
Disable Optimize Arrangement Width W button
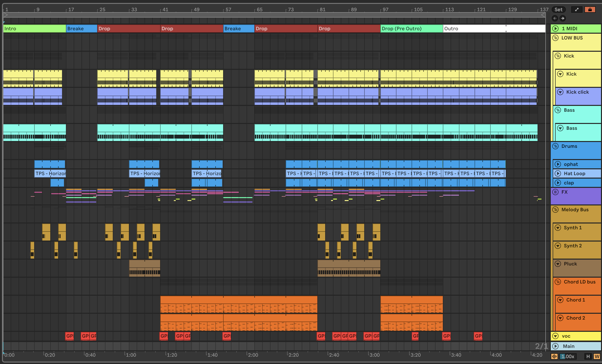[597, 356]
